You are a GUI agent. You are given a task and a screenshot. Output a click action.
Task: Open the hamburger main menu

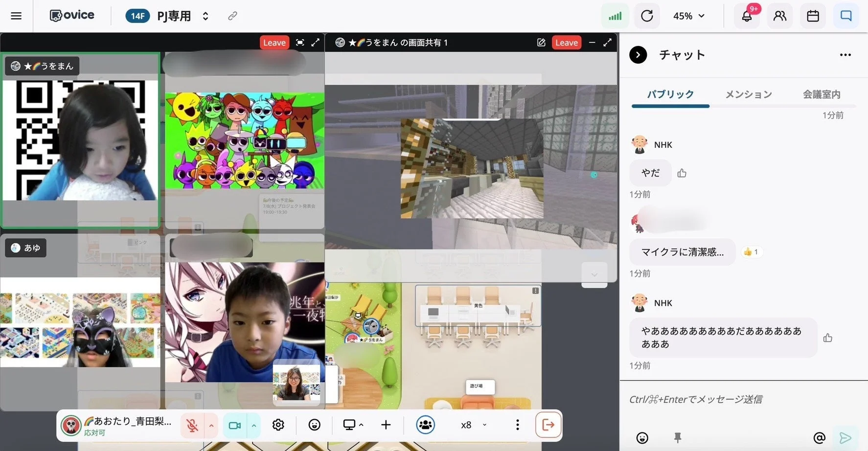[x=16, y=16]
